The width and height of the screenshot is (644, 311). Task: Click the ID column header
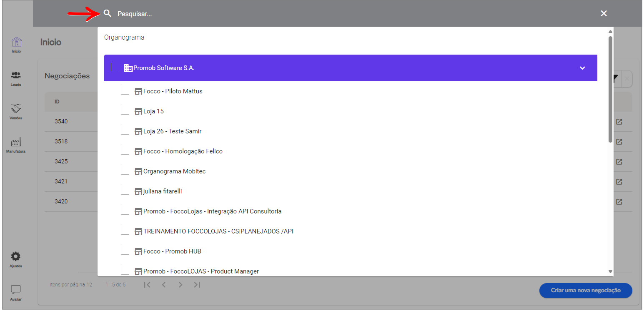click(x=57, y=102)
